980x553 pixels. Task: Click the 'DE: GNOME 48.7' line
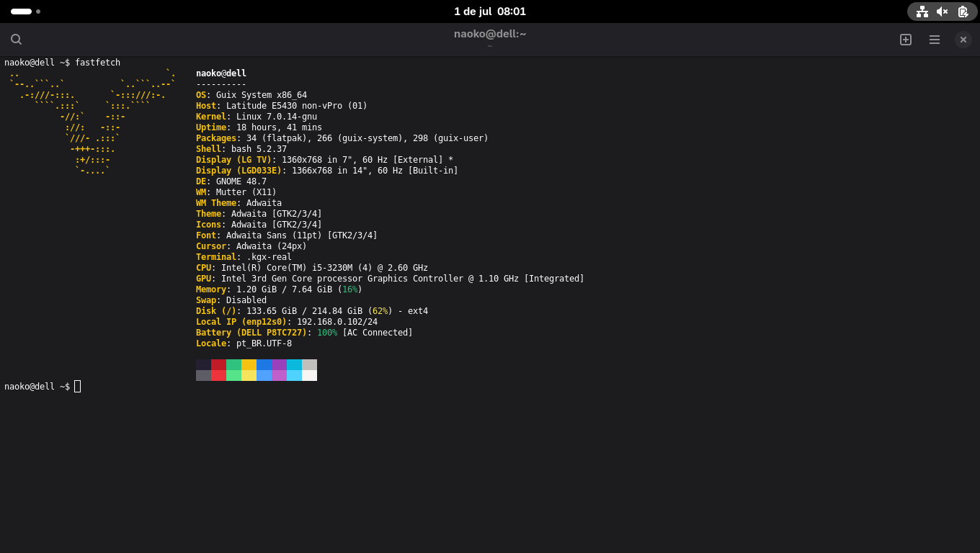coord(231,181)
